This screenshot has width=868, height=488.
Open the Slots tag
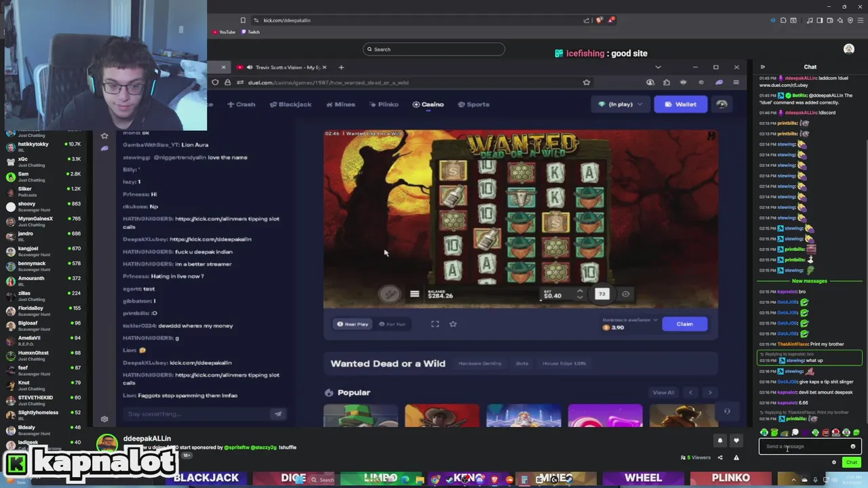(x=521, y=363)
